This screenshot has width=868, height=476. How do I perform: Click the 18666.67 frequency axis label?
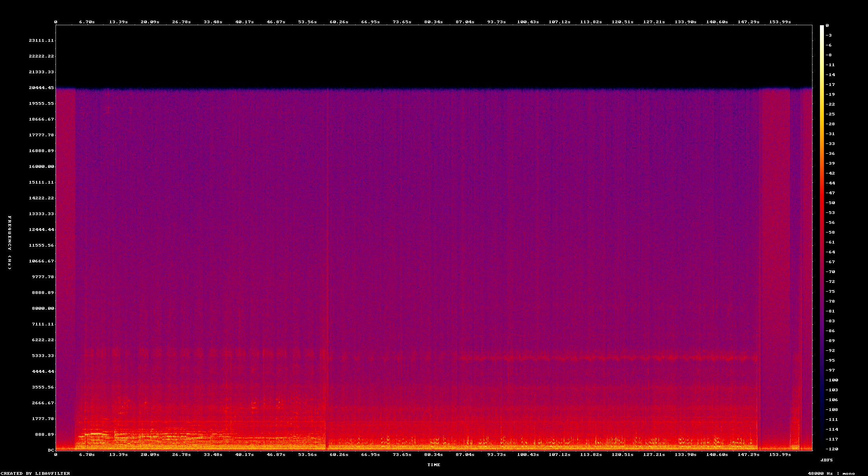pos(41,119)
